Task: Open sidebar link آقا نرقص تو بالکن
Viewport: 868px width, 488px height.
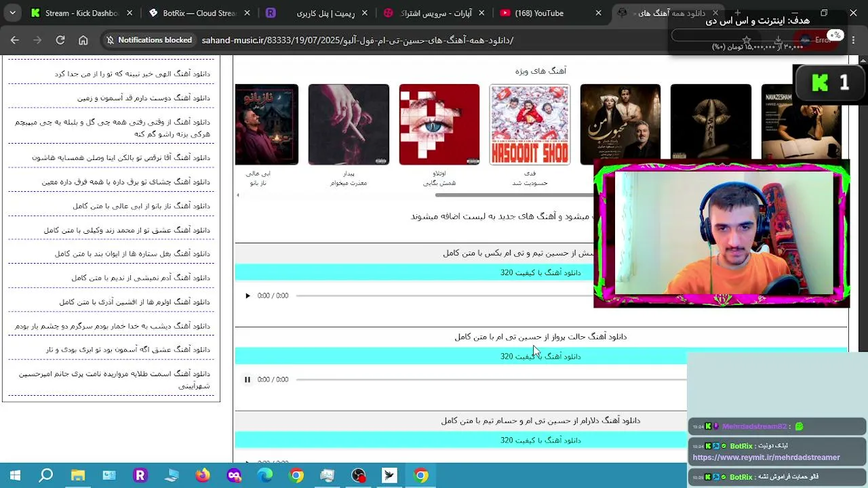Action: 121,158
